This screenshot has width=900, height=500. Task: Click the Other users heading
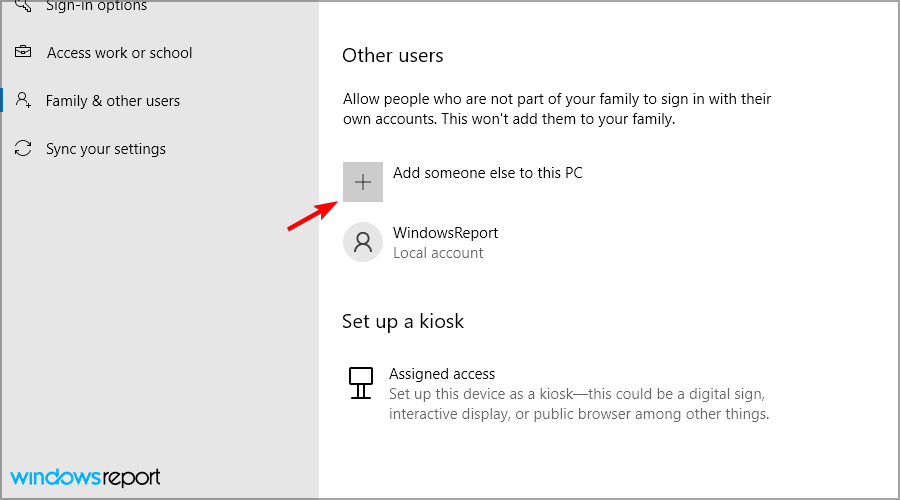393,56
